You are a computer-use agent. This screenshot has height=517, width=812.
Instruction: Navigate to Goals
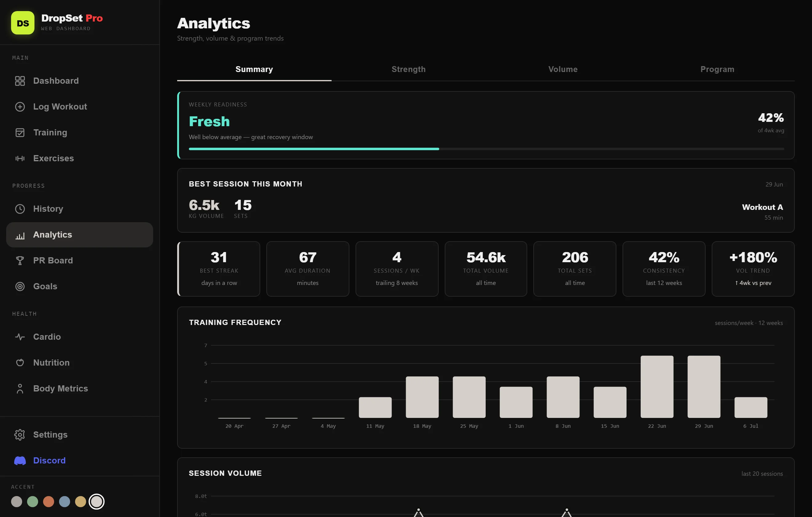tap(80, 287)
